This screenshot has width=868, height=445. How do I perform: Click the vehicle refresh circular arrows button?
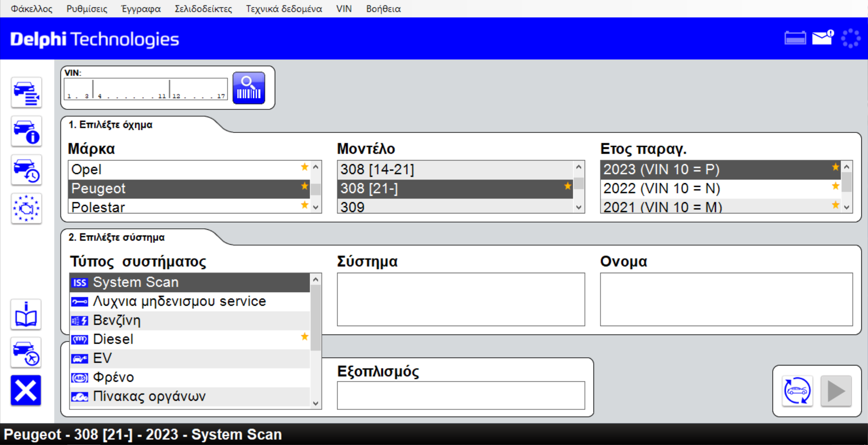pos(797,391)
